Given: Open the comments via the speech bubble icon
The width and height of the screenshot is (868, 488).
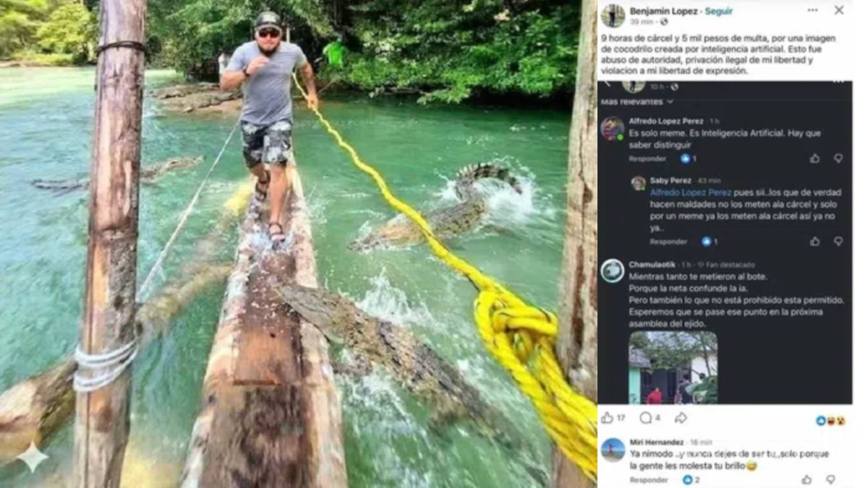Looking at the screenshot, I should (x=646, y=418).
